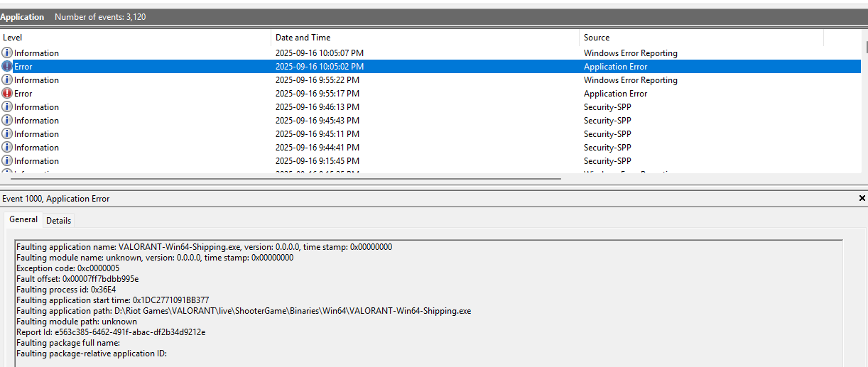Select the red Error icon at 9:55:17 PM
This screenshot has width=868, height=367.
click(x=7, y=94)
